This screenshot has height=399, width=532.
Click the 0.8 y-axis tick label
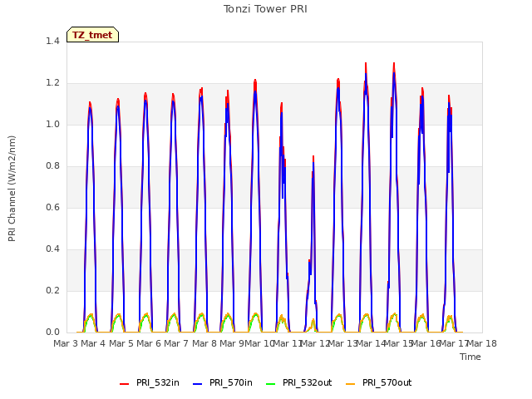coord(52,166)
